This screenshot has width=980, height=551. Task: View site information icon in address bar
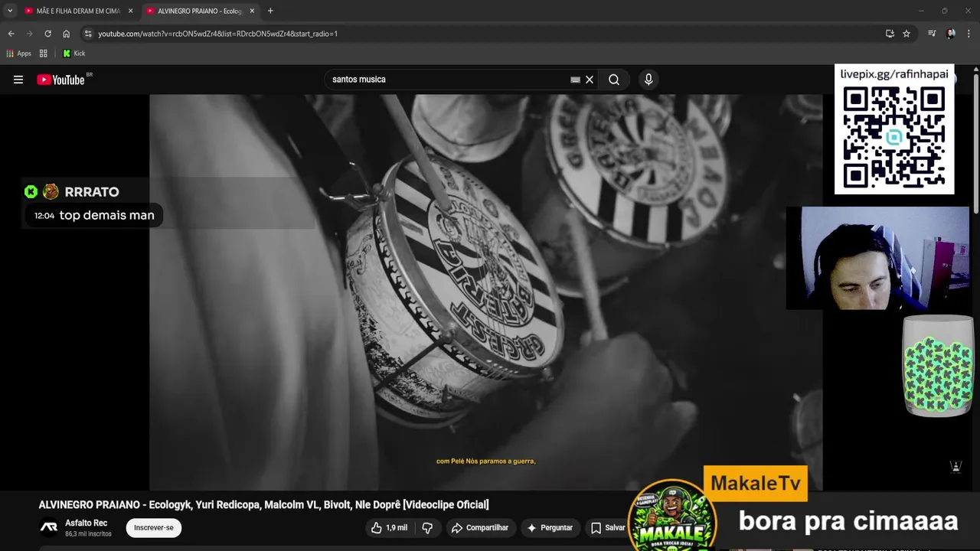coord(88,34)
